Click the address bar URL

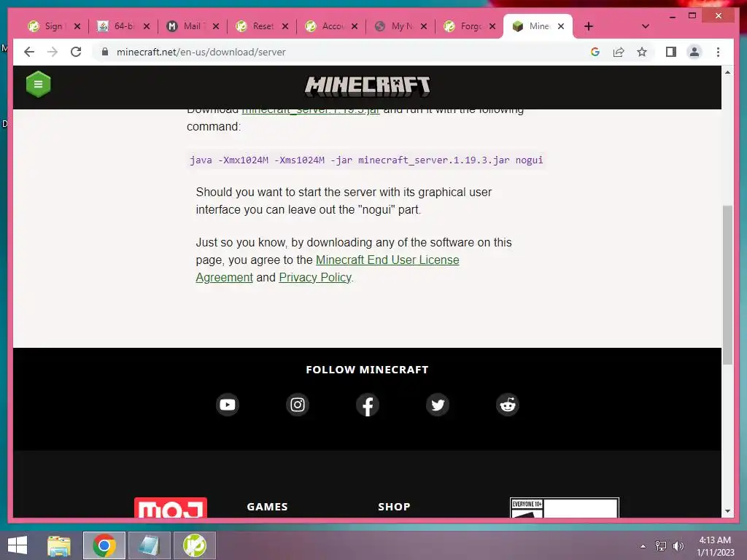click(x=201, y=52)
